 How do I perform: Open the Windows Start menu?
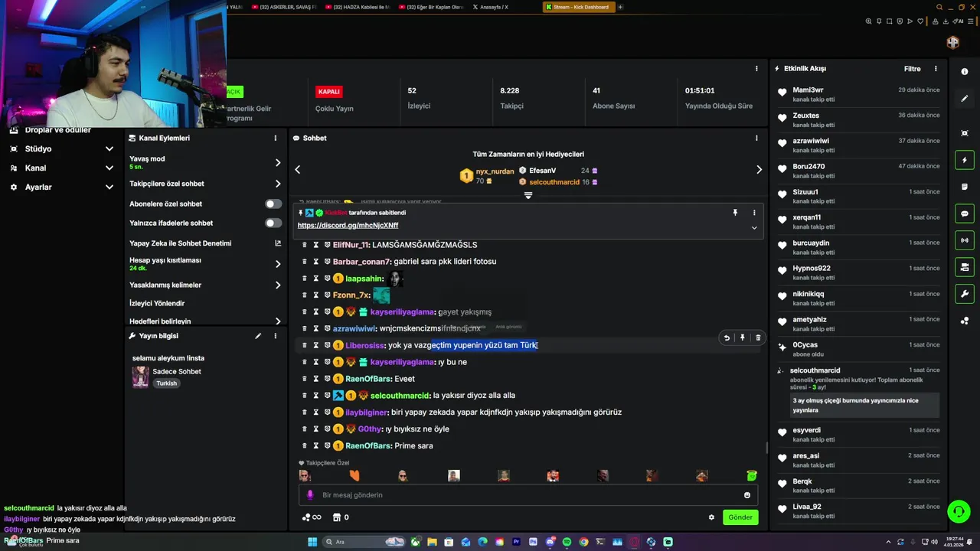(x=312, y=542)
